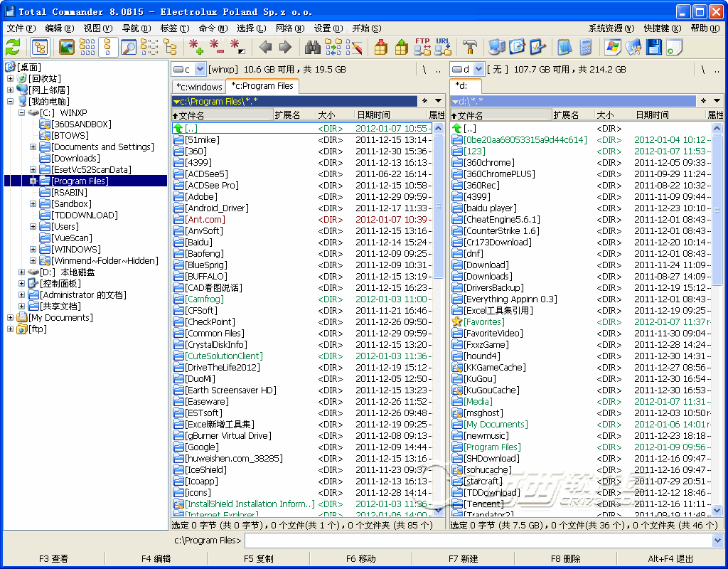Switch to the *c:windows tab
Screen dimensions: 728x569
point(199,87)
